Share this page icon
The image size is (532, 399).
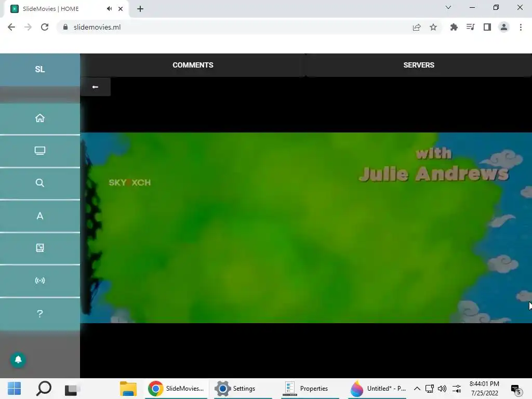tap(417, 27)
